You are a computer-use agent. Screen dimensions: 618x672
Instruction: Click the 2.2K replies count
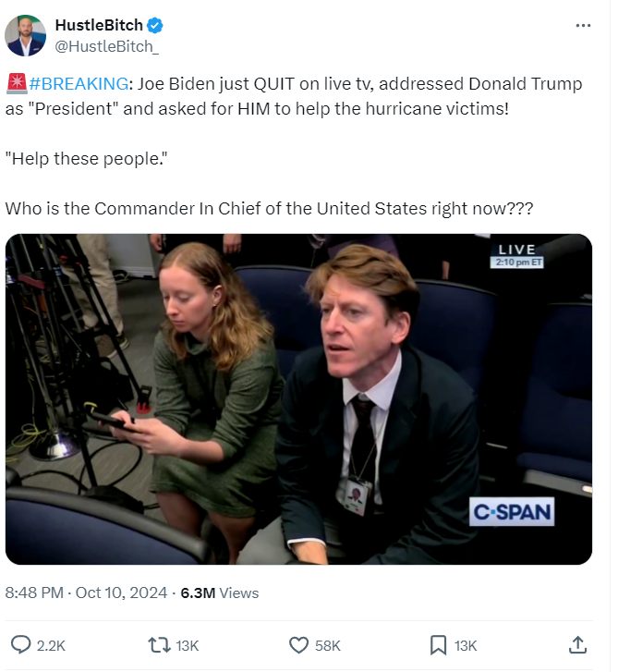click(x=51, y=645)
